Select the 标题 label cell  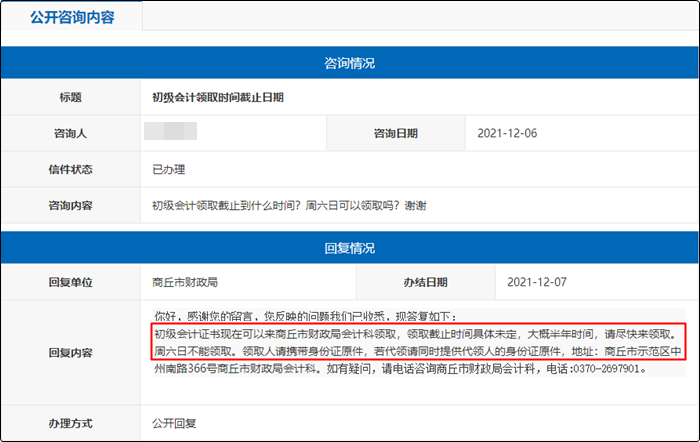[71, 97]
